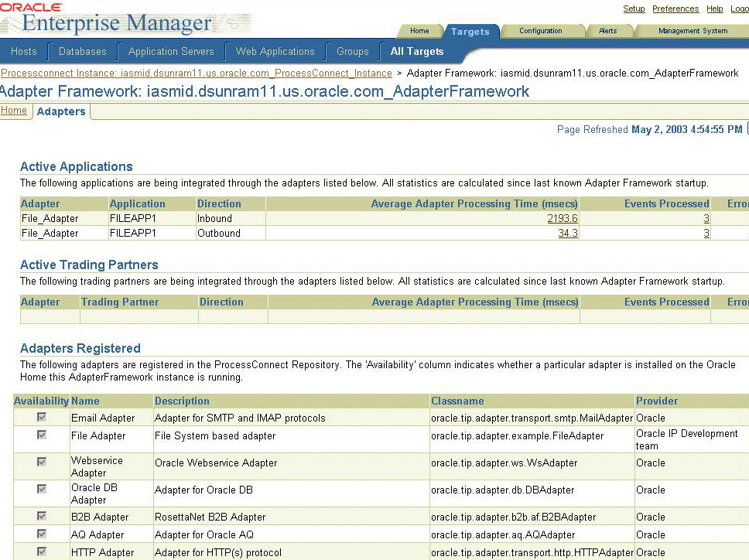Open the Groups subtab
749x560 pixels.
coord(353,52)
